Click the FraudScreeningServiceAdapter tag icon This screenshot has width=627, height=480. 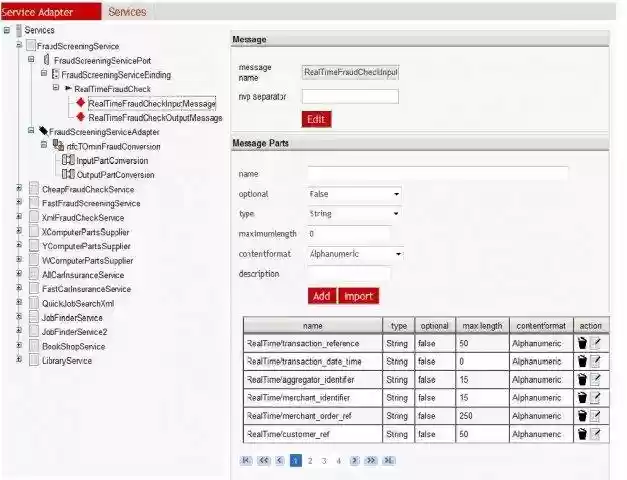(x=43, y=131)
